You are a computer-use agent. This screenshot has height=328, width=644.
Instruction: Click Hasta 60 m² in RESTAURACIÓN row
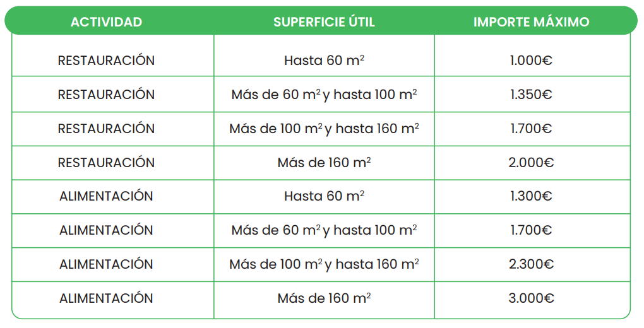(x=324, y=61)
